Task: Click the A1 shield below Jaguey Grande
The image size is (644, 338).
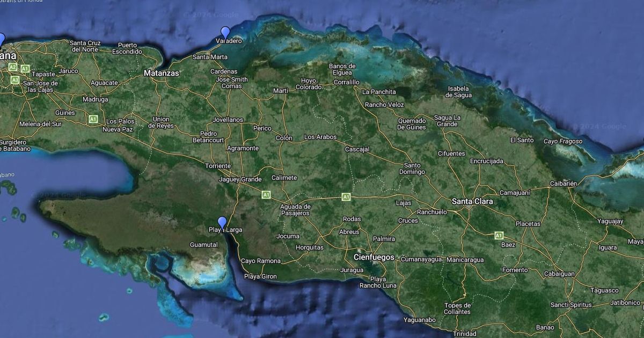Action: click(x=266, y=194)
